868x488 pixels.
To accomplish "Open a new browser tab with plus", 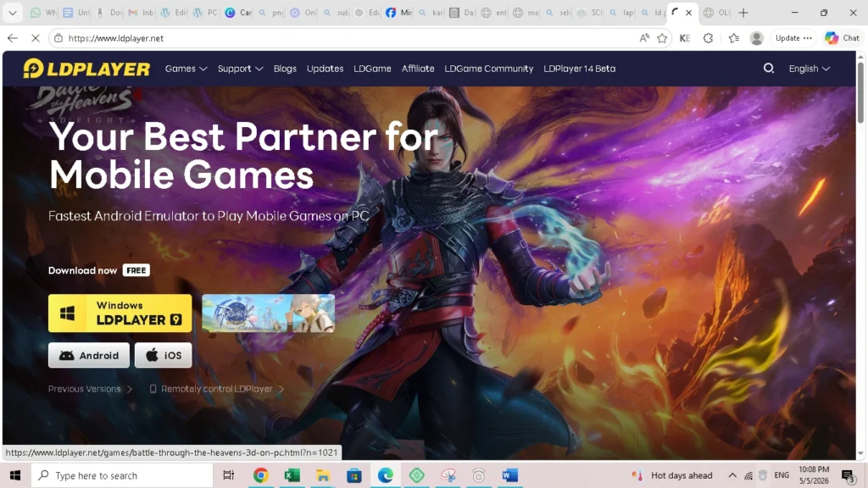I will tap(743, 12).
